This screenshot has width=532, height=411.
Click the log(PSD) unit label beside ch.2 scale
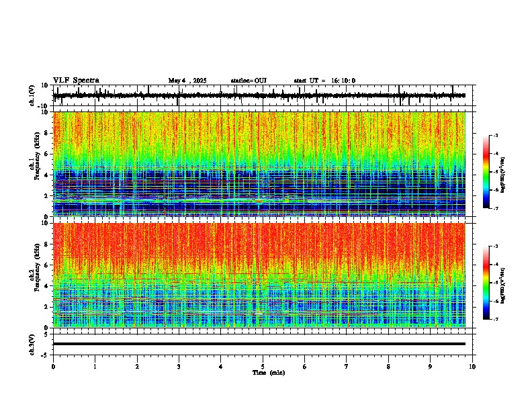503,285
